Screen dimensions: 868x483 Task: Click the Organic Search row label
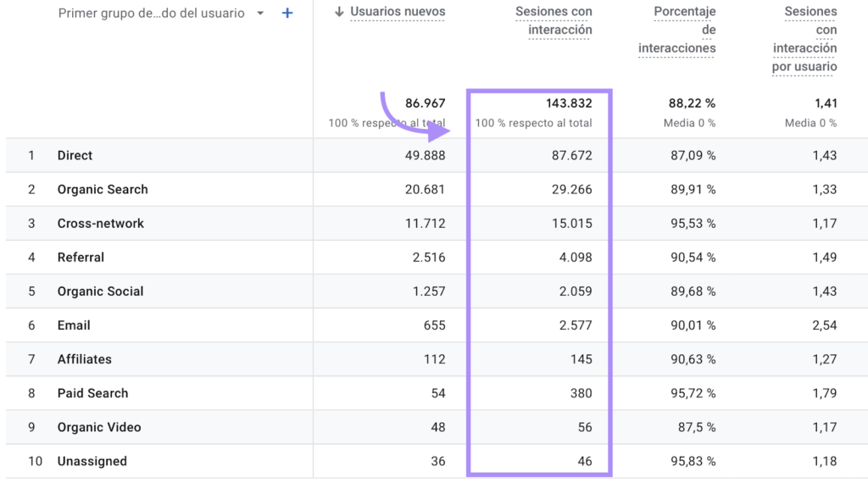point(103,190)
